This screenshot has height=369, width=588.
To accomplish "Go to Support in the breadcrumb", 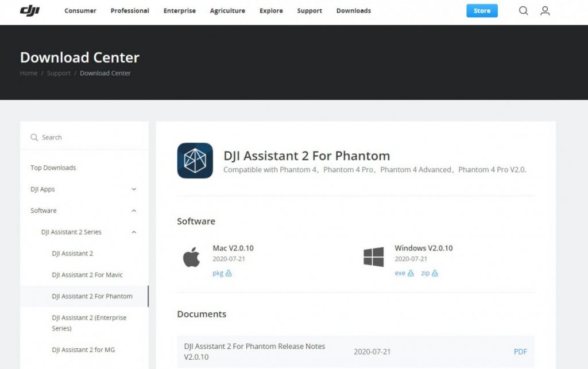I will click(x=59, y=73).
